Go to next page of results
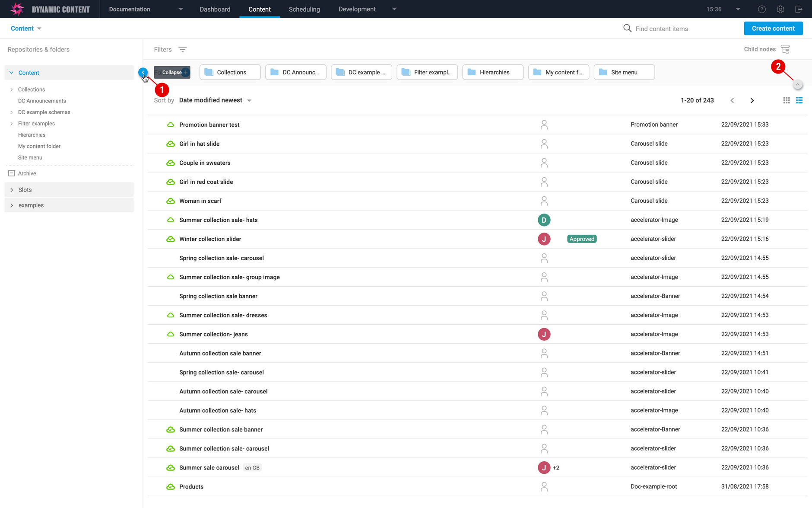 (752, 100)
